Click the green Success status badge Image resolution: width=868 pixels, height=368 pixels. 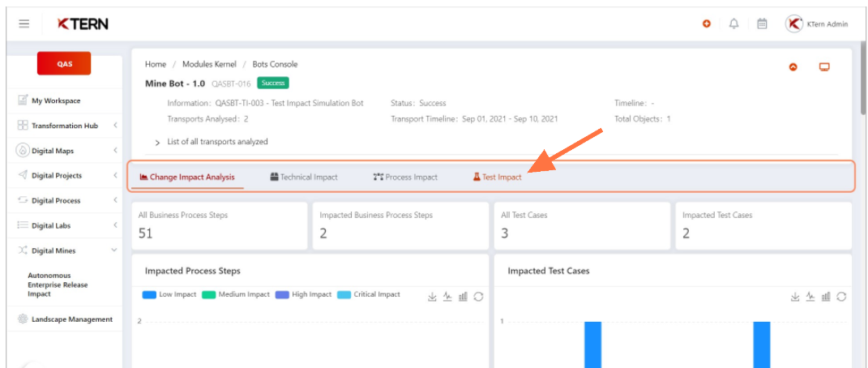pos(273,83)
